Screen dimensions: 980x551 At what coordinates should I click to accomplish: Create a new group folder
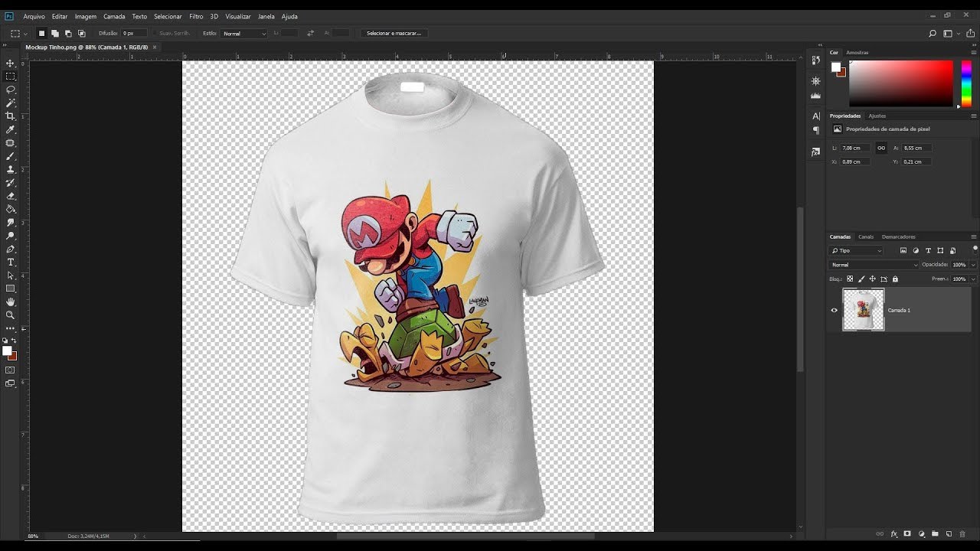click(x=935, y=533)
